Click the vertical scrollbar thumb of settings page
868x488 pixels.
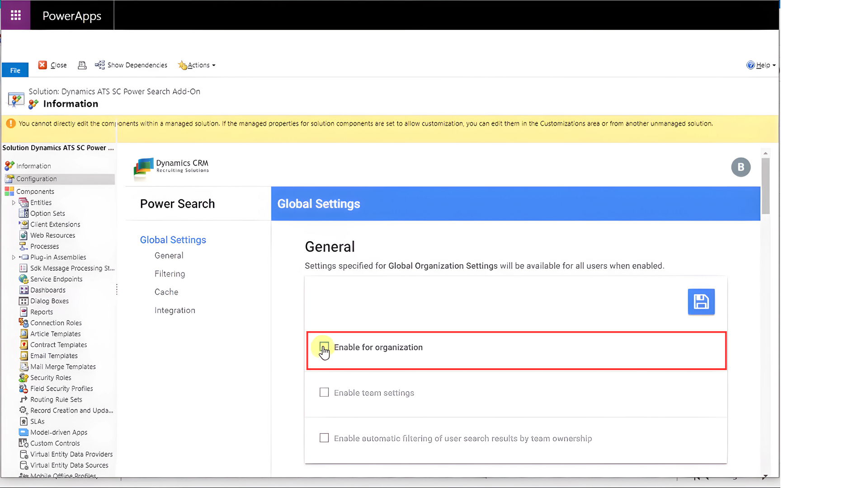765,186
